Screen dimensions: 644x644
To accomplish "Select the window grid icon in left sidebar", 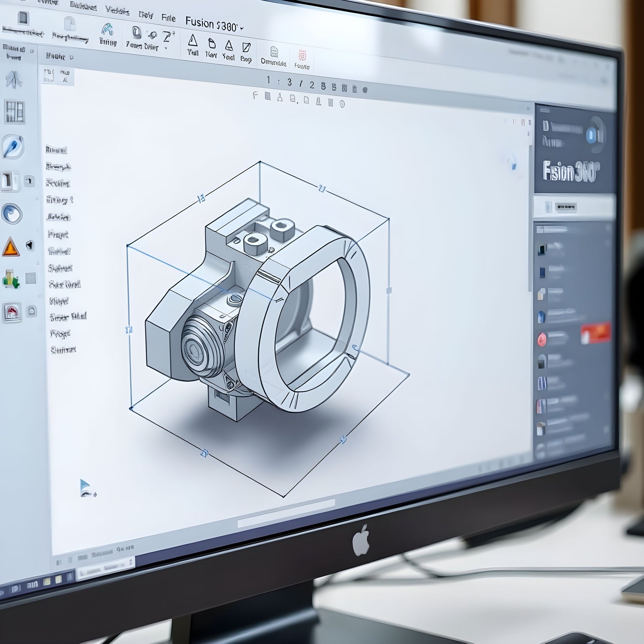I will click(15, 112).
